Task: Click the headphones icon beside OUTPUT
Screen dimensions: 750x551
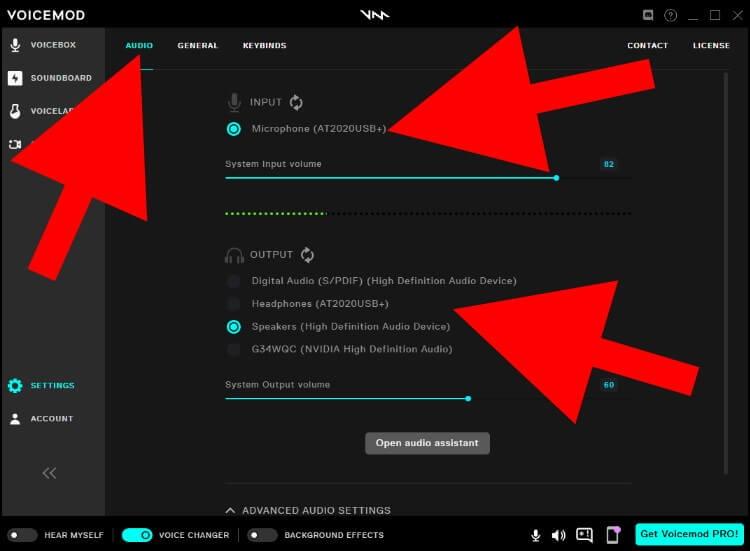Action: tap(234, 256)
